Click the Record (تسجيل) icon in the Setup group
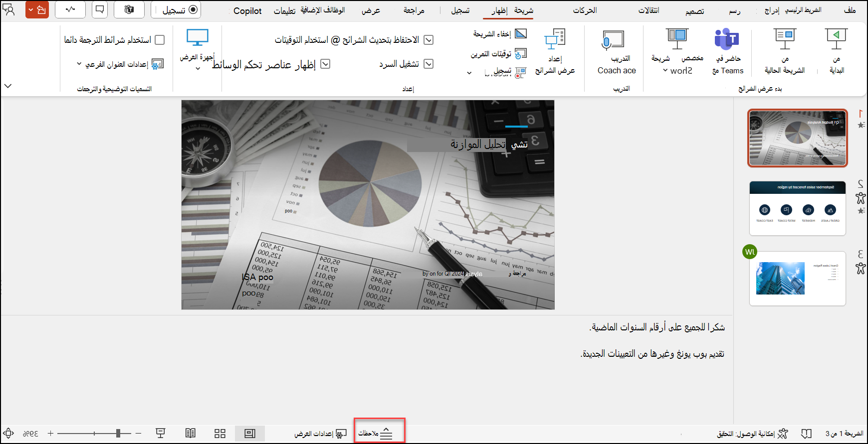868x444 pixels. (520, 73)
